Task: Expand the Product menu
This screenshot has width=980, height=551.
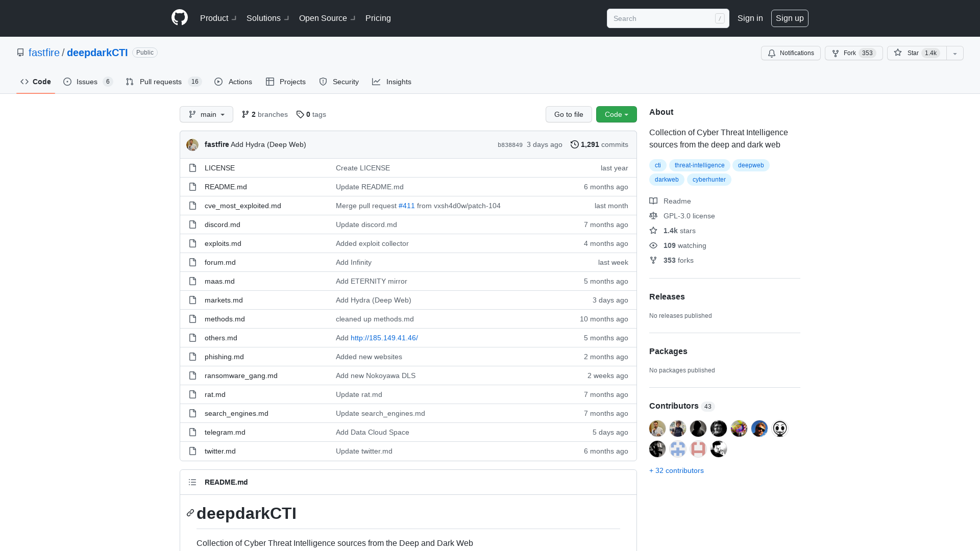Action: pyautogui.click(x=218, y=18)
